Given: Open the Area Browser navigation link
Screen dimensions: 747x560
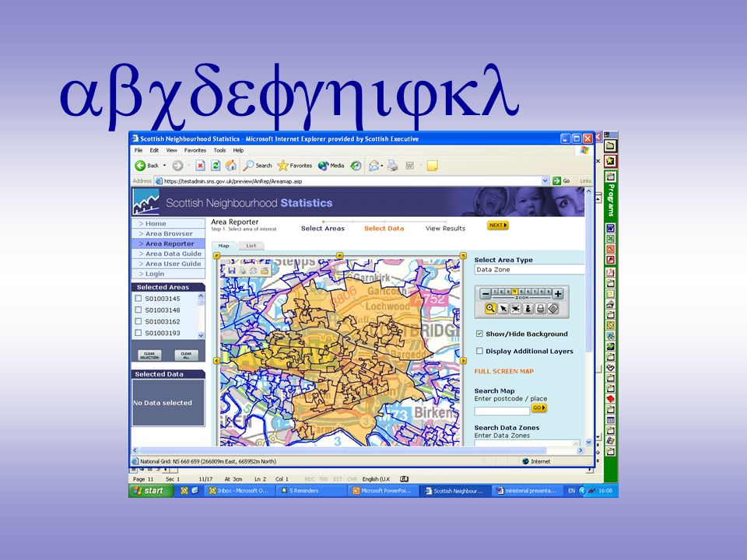Looking at the screenshot, I should coord(169,233).
